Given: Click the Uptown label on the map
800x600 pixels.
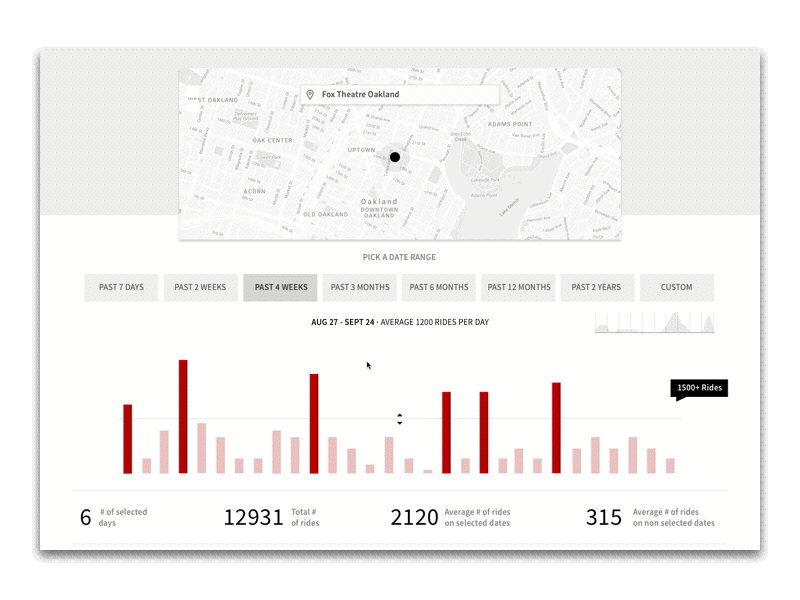Looking at the screenshot, I should click(x=361, y=150).
